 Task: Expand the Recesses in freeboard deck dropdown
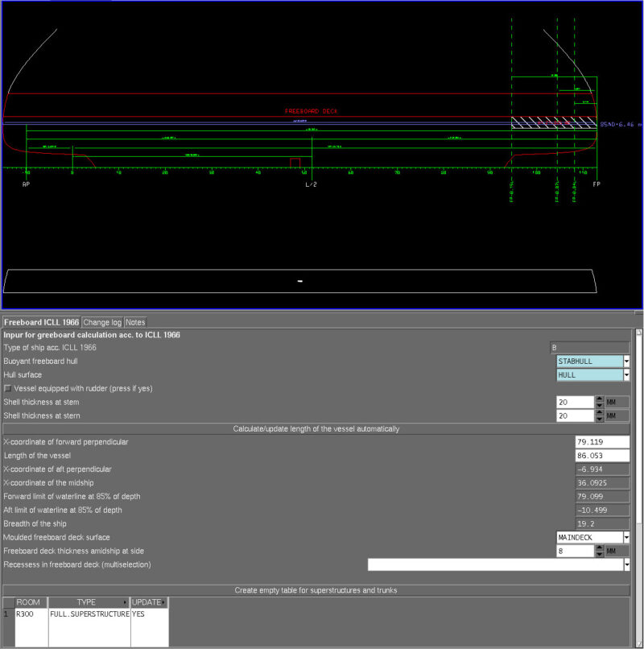point(626,564)
